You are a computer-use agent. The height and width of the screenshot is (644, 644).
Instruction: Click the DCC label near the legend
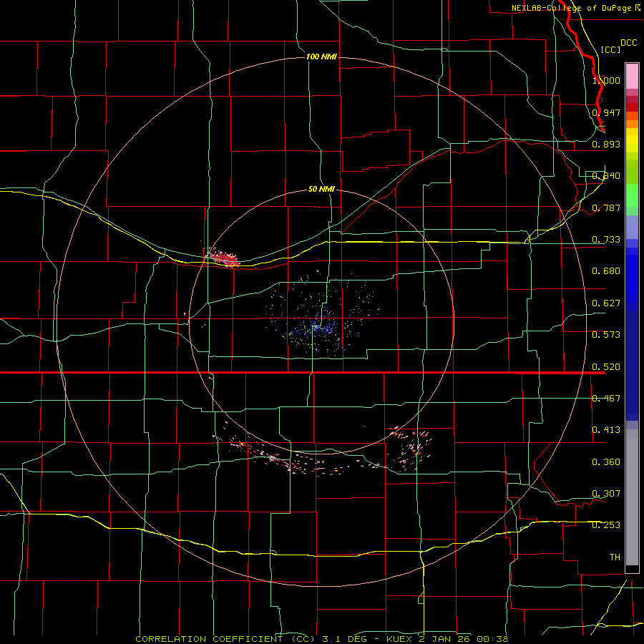(628, 43)
